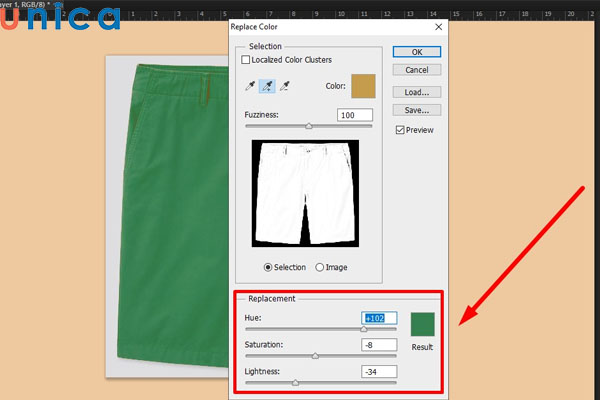This screenshot has width=600, height=400.
Task: Click the 'Lightness:' label
Action: pos(262,371)
